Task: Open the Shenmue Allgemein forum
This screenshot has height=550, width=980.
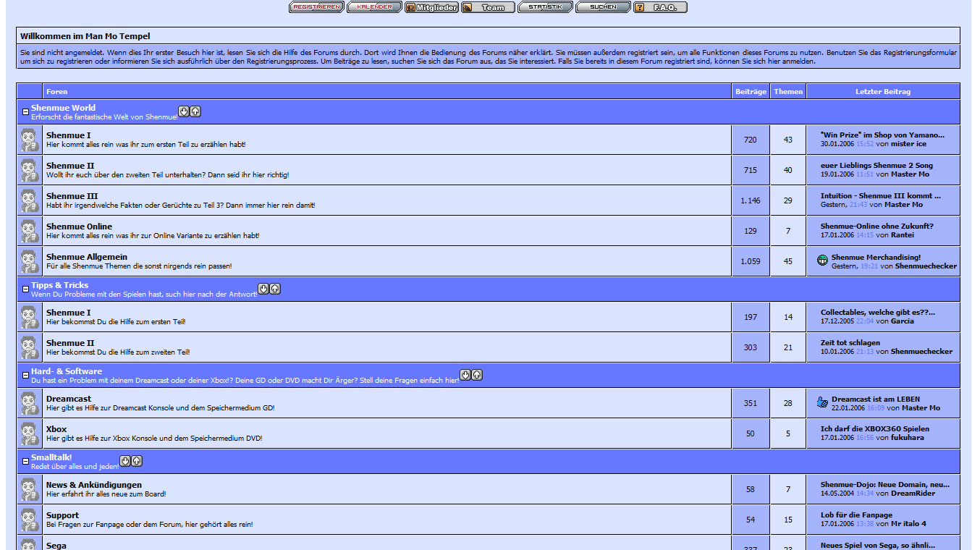Action: coord(87,257)
